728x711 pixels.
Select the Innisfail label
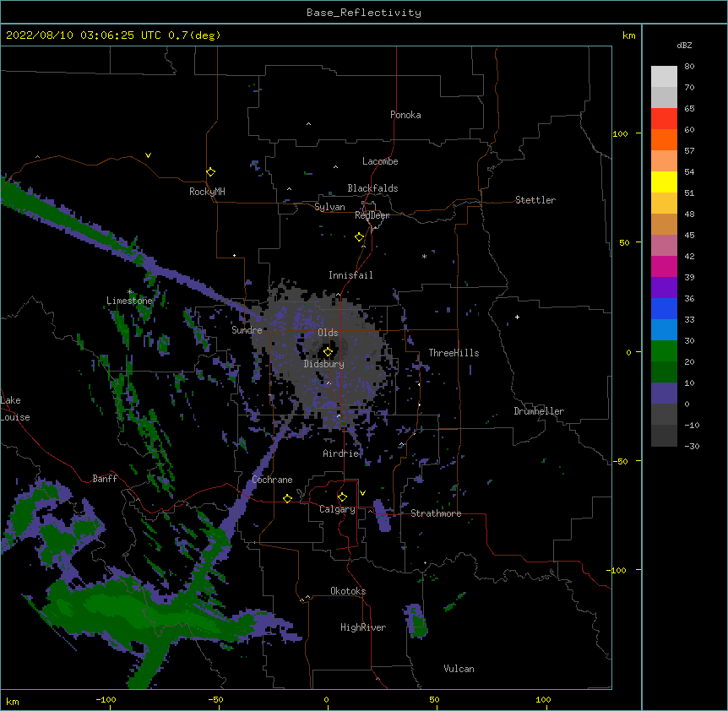(x=350, y=275)
